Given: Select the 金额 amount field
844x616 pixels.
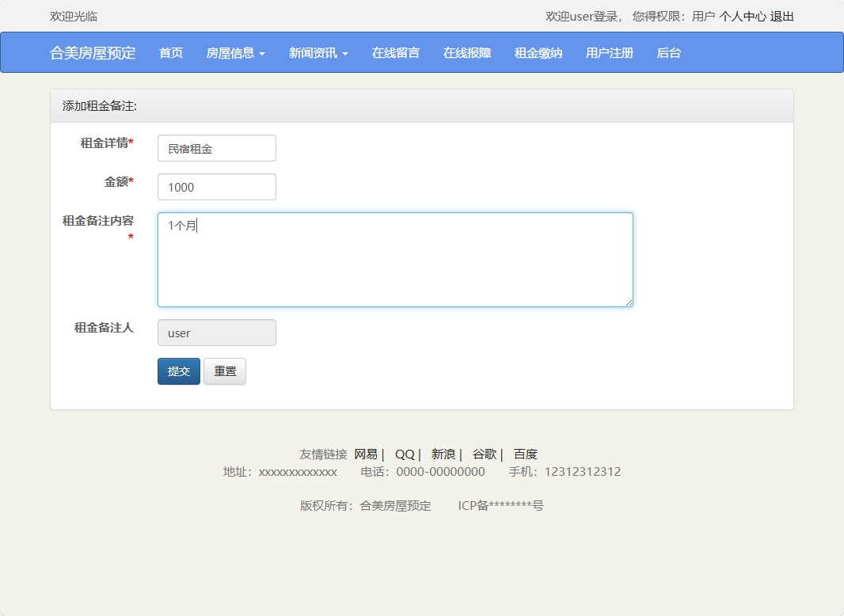Looking at the screenshot, I should tap(216, 187).
